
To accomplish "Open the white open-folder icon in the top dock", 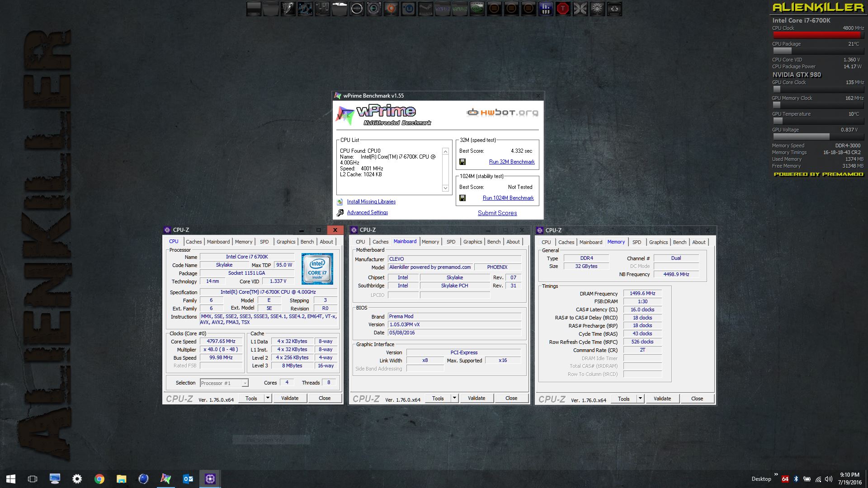I will click(340, 9).
